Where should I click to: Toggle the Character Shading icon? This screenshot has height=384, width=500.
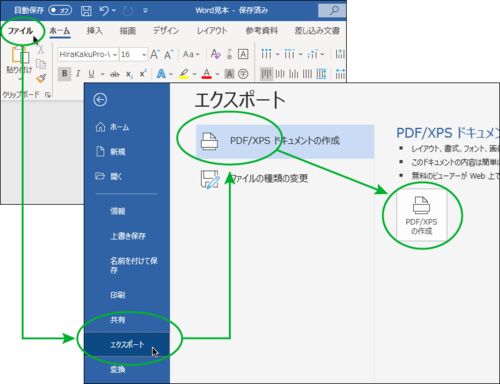click(x=229, y=74)
